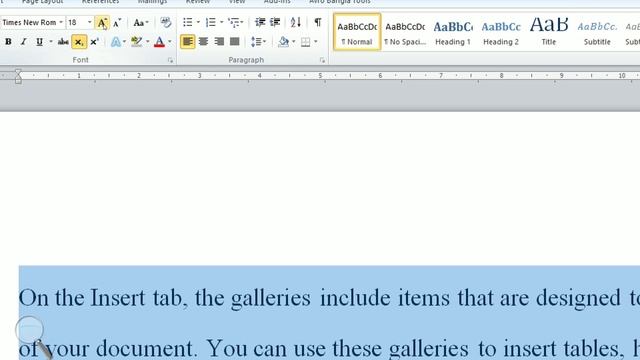Open the borders dropdown arrow
The width and height of the screenshot is (640, 360).
pyautogui.click(x=316, y=42)
